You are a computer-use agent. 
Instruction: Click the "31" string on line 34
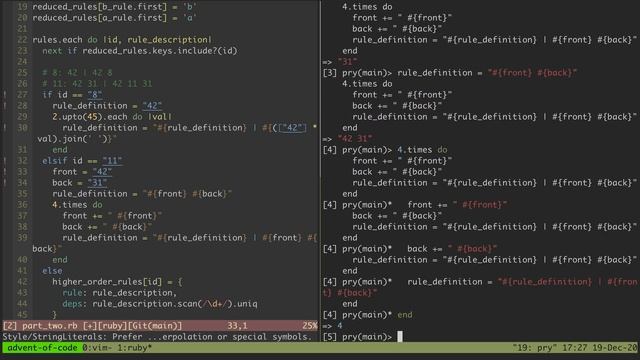pyautogui.click(x=98, y=183)
